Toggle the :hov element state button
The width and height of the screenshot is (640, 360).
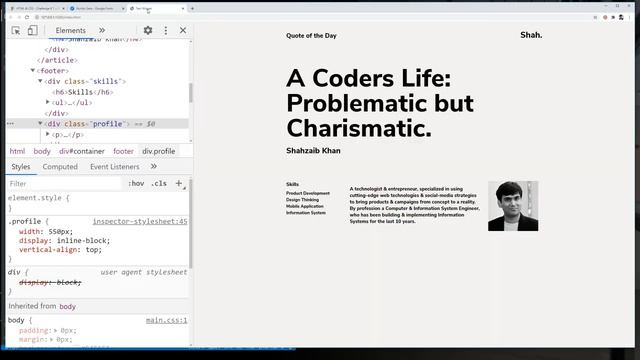pos(136,184)
